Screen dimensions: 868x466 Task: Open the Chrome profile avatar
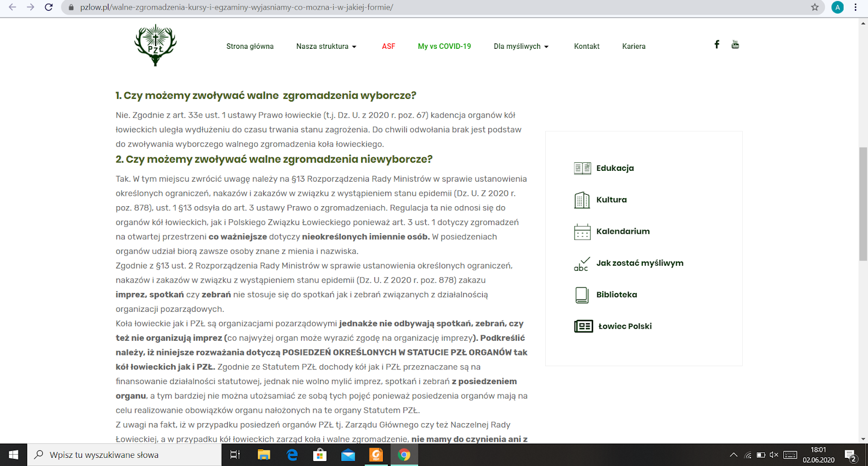838,8
